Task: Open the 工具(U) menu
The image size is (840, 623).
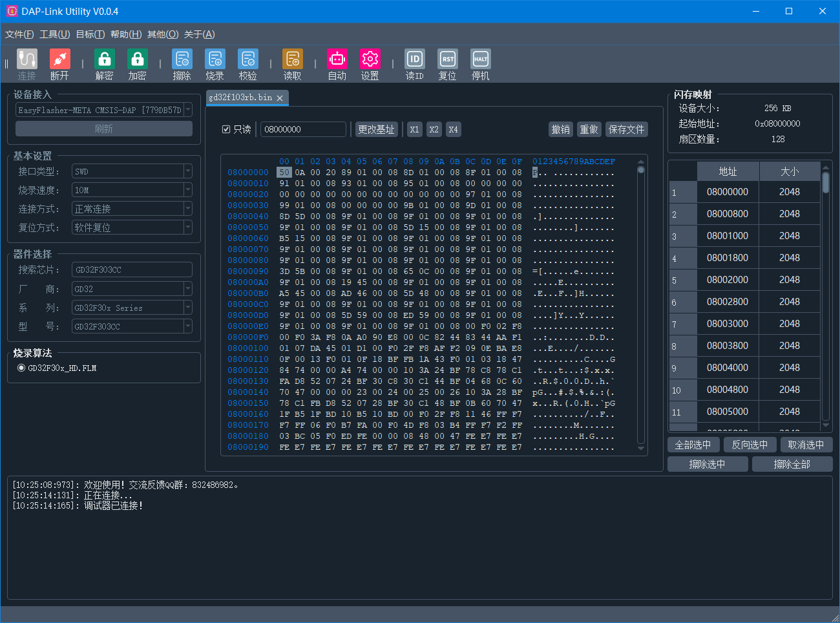Action: (55, 34)
